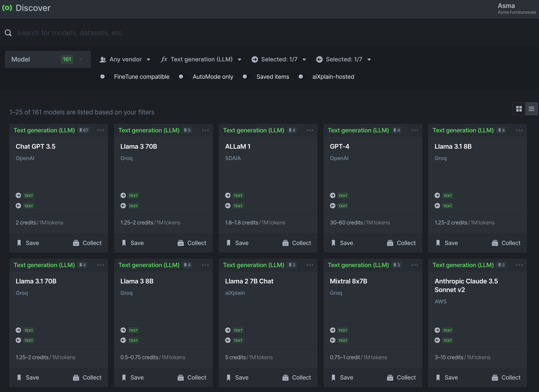Click the bookmark count 5 badge on Llama 3 70B
The image size is (539, 392).
[187, 130]
